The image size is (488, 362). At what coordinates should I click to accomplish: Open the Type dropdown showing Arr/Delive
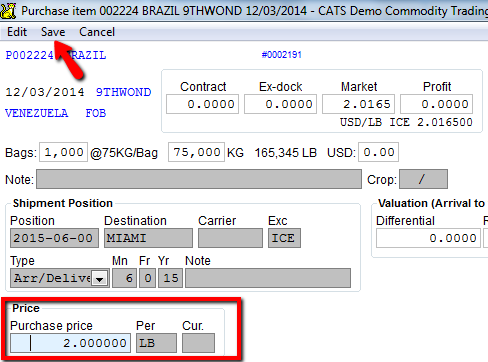[x=99, y=278]
